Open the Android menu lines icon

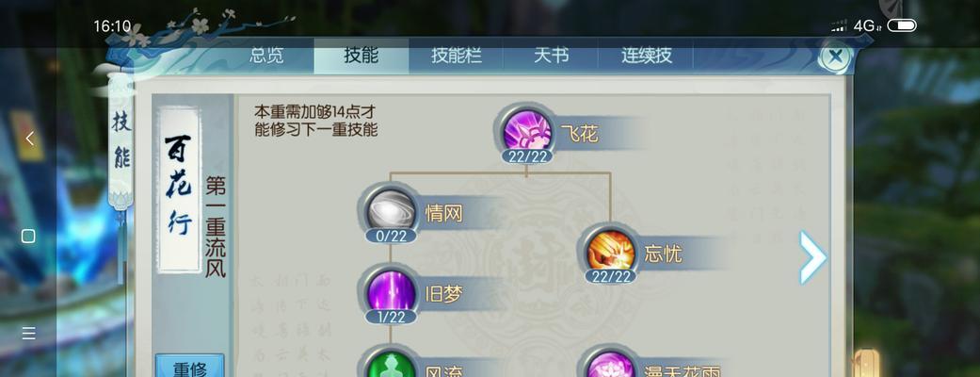point(29,333)
